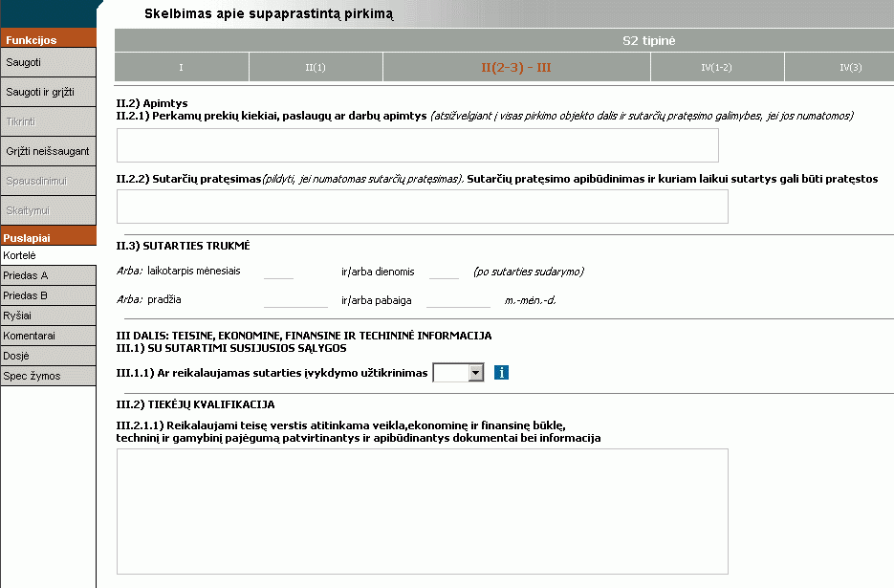The width and height of the screenshot is (894, 588).
Task: Go to the Ryšiai page
Action: pos(48,316)
